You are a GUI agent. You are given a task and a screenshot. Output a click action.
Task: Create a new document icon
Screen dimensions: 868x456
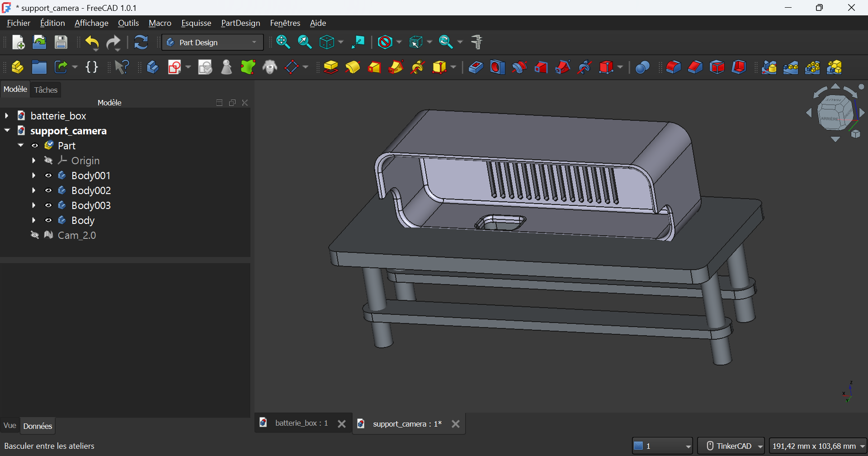[18, 42]
